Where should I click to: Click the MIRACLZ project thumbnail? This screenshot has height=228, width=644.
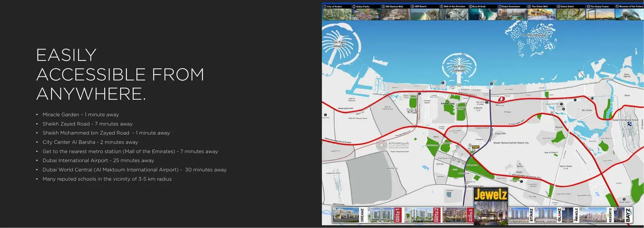click(571, 215)
